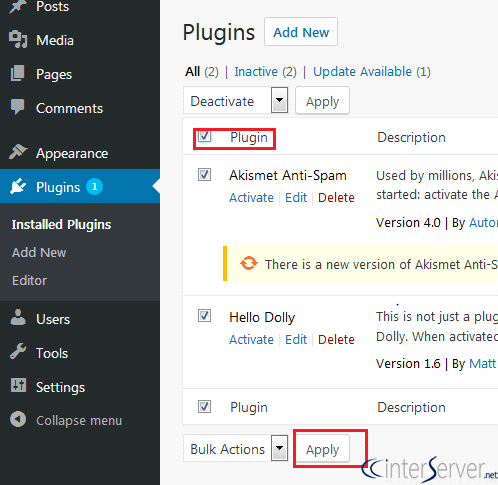Open the Deactivate bulk action dropdown
The image size is (498, 485).
pos(236,100)
